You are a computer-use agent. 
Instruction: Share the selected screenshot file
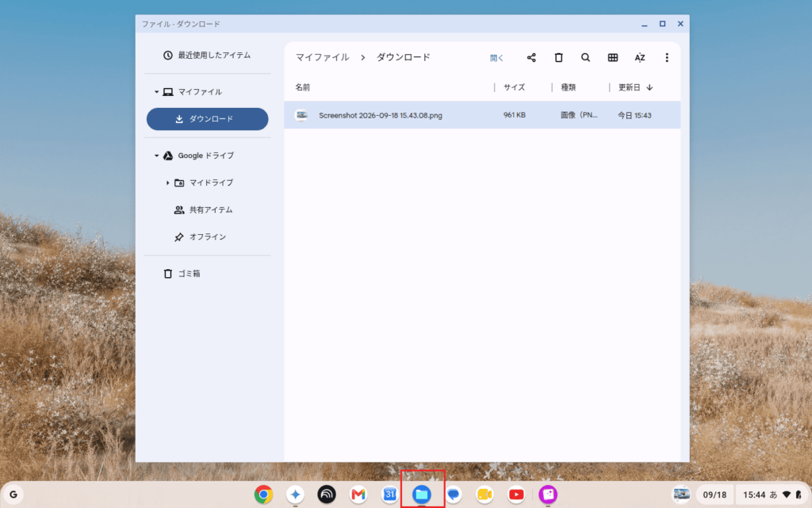point(531,57)
